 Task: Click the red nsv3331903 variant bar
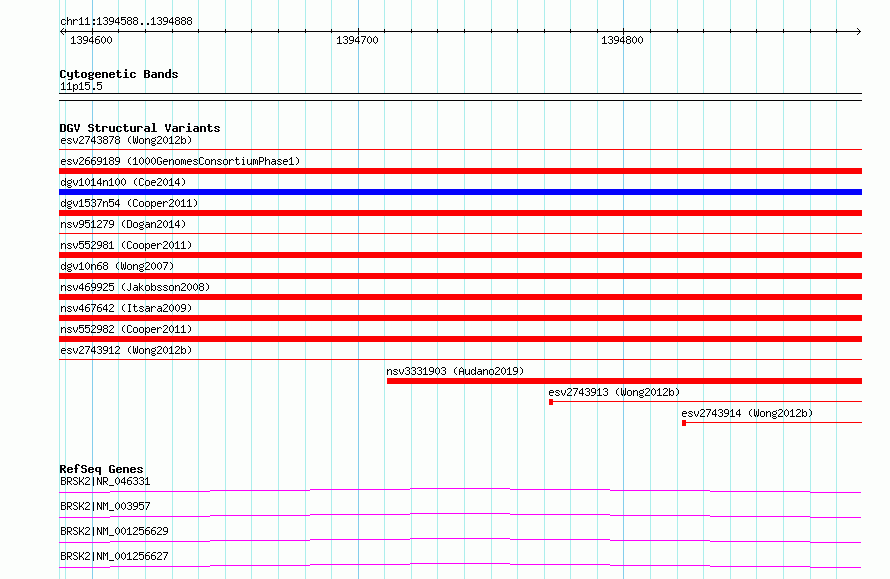624,381
